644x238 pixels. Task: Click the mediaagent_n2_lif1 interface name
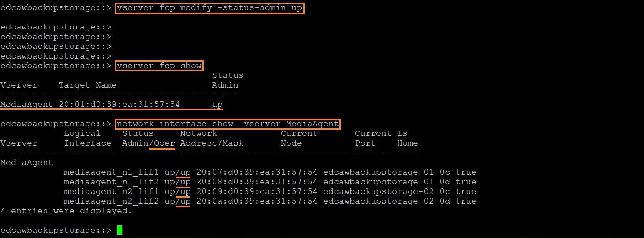(111, 192)
